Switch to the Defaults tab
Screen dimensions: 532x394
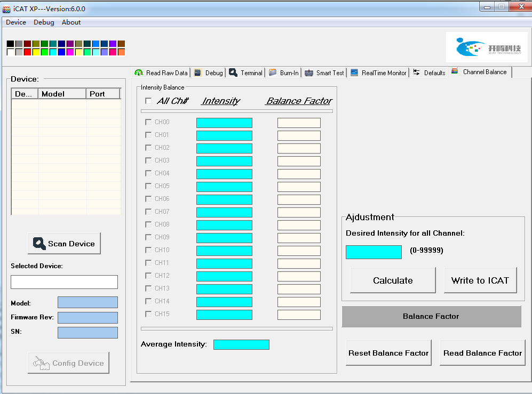[430, 73]
